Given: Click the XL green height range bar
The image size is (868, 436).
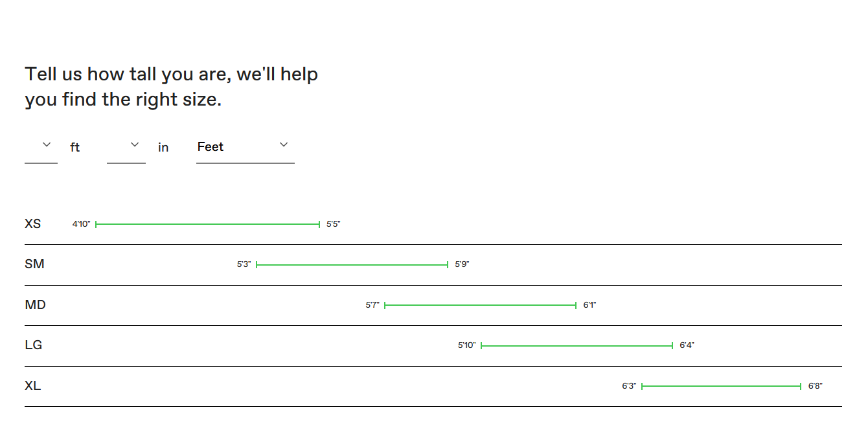Looking at the screenshot, I should tap(722, 386).
